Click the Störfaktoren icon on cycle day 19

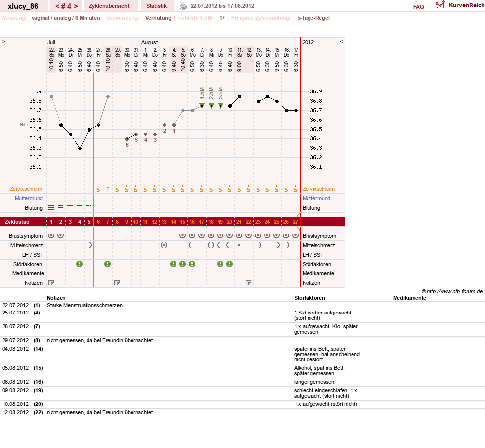click(220, 264)
